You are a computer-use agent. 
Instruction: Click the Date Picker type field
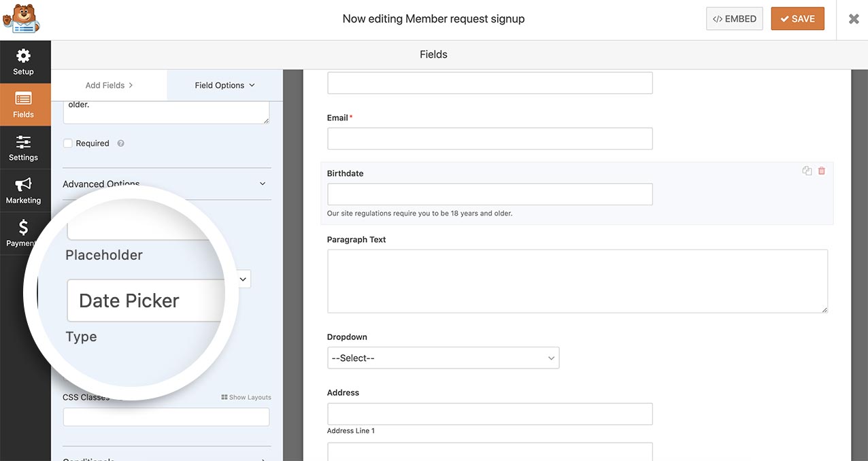(x=146, y=301)
